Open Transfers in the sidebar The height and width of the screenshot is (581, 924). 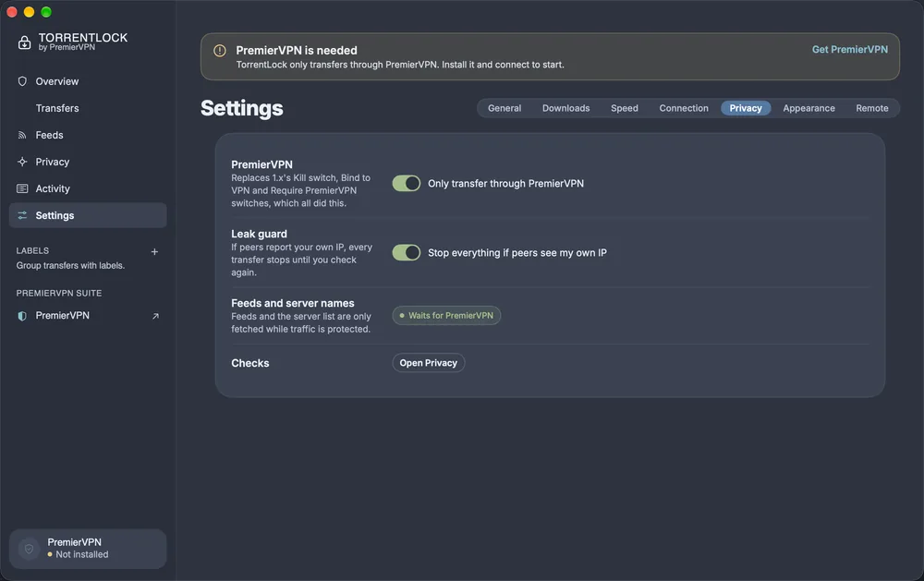88,108
